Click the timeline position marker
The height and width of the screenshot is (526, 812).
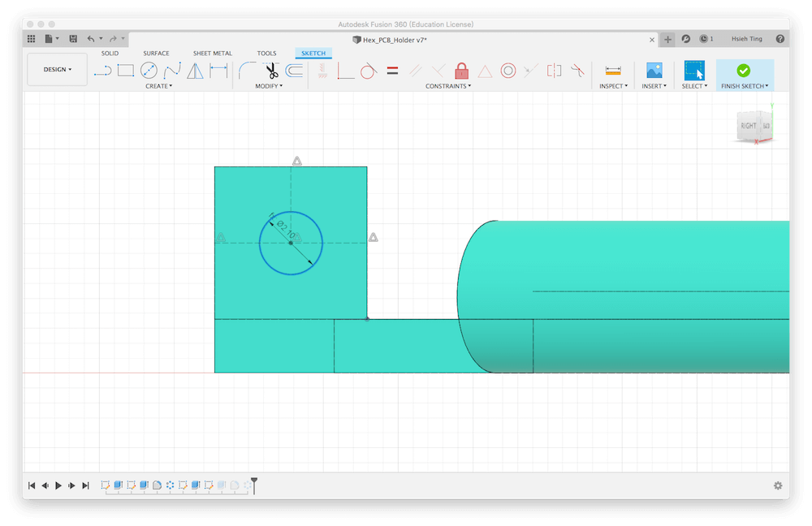[254, 485]
